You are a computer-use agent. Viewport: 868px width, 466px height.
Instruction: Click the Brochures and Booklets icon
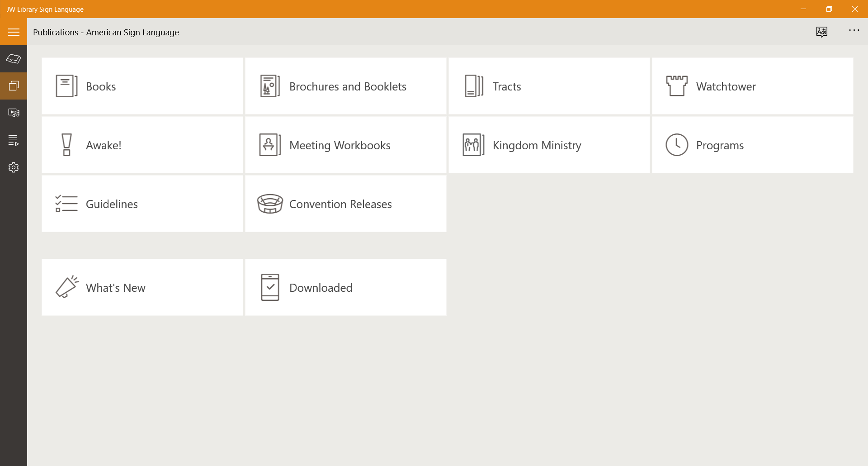pyautogui.click(x=270, y=86)
